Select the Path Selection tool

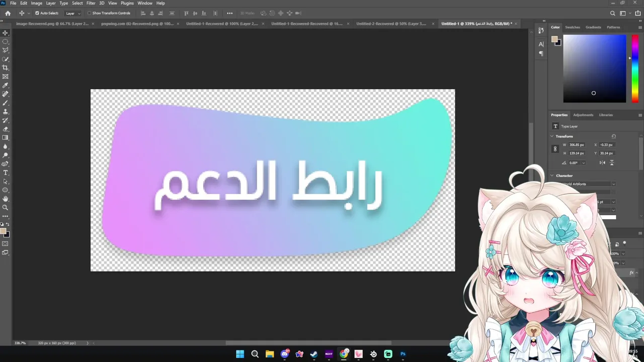[6, 182]
